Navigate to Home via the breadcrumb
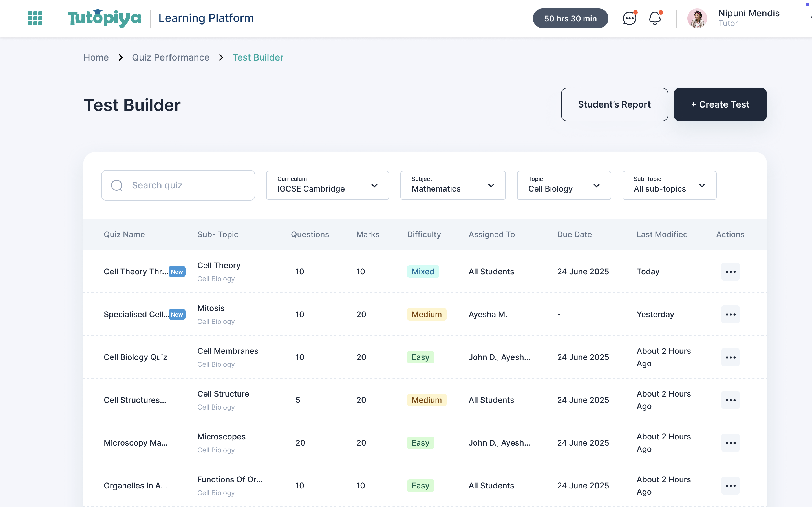This screenshot has width=812, height=507. pyautogui.click(x=96, y=57)
